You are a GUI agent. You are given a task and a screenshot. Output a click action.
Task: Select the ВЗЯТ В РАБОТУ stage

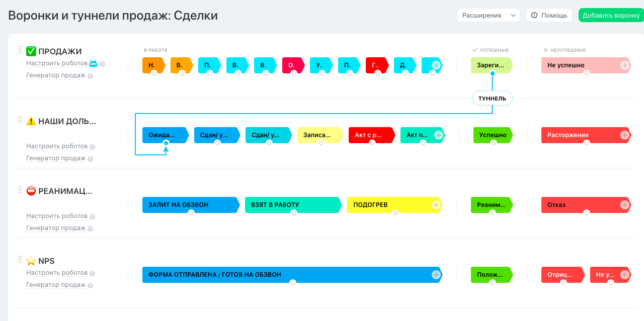click(x=294, y=205)
